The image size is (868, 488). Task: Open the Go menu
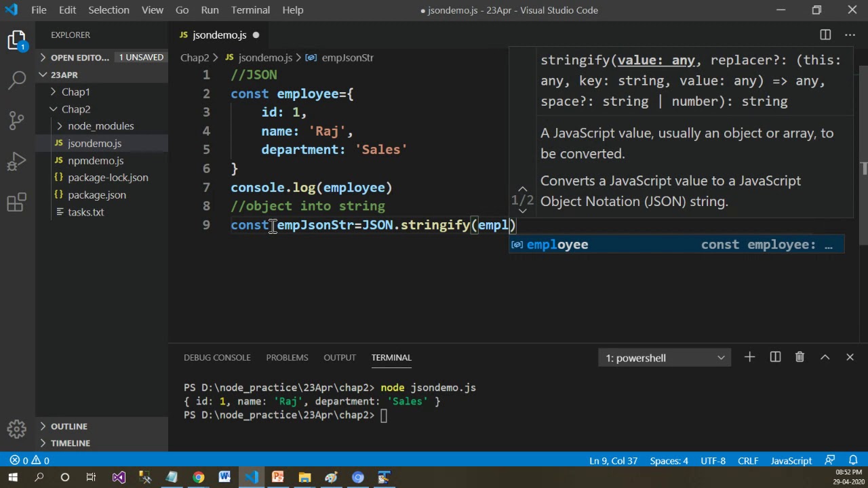[182, 10]
